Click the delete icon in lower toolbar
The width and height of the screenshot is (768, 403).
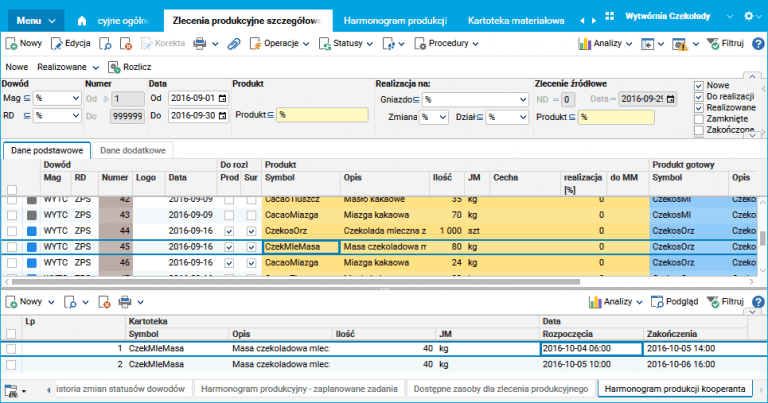coord(104,302)
